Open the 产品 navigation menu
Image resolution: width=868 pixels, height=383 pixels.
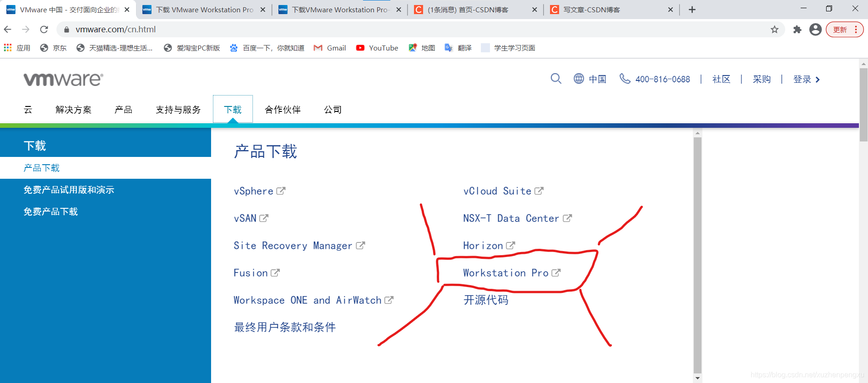[x=123, y=110]
